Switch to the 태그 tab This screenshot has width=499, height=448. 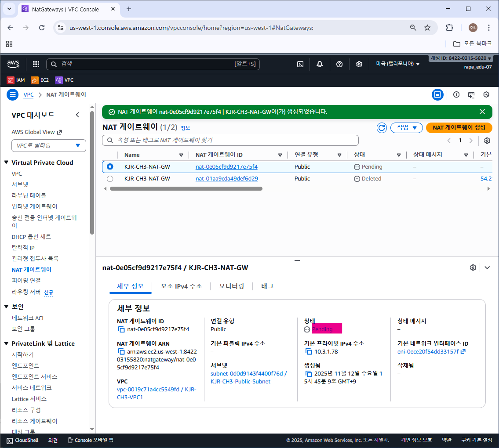[267, 286]
